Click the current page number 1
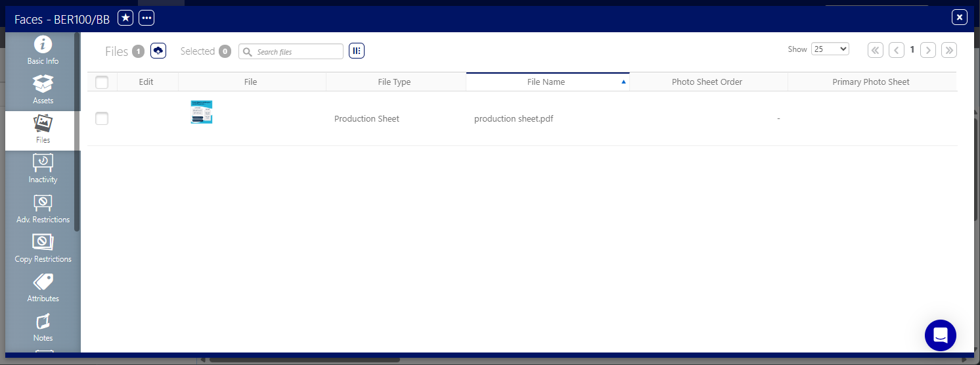This screenshot has width=980, height=365. coord(912,50)
